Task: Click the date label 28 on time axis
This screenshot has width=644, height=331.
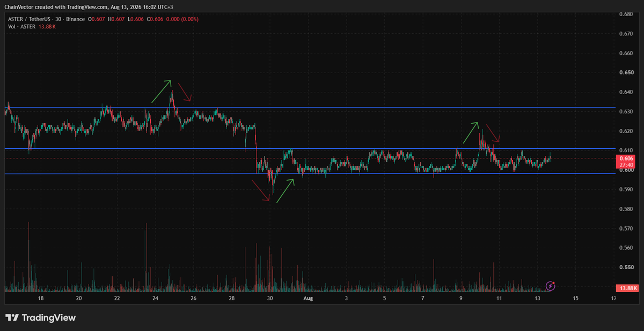Action: (x=231, y=298)
